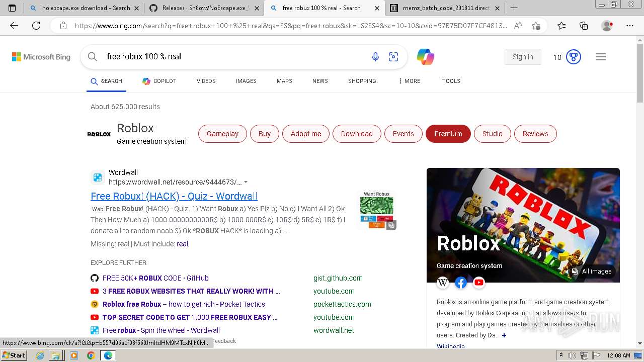Expand the Wordwall URL dropdown arrow
644x362 pixels.
click(x=246, y=183)
